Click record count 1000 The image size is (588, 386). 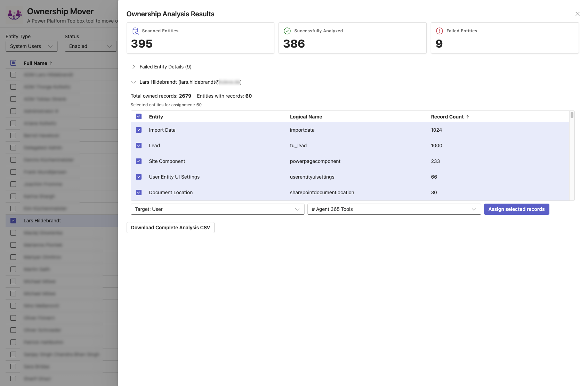pos(436,146)
